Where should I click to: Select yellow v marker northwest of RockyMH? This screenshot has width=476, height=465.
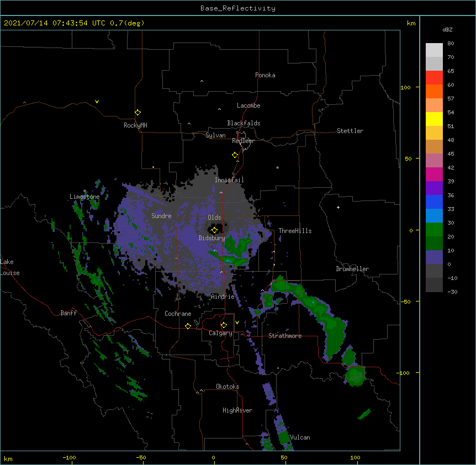(x=97, y=102)
